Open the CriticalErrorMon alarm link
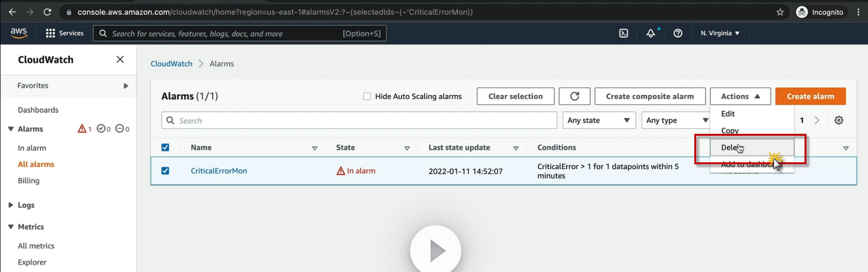Image resolution: width=868 pixels, height=272 pixels. [219, 171]
